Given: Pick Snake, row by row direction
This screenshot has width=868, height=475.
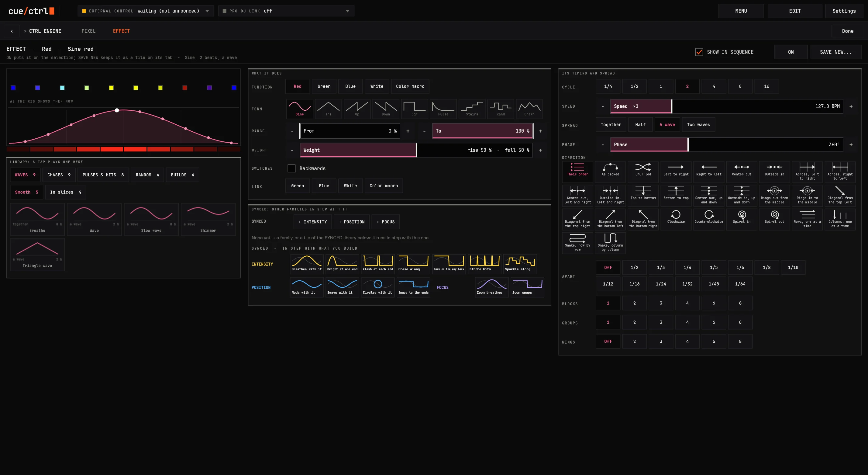Looking at the screenshot, I should (577, 243).
